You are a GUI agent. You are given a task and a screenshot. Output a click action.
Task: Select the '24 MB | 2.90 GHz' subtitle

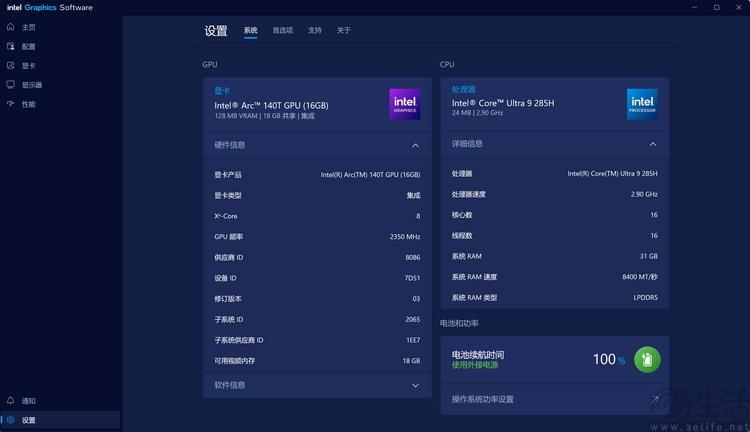click(477, 113)
